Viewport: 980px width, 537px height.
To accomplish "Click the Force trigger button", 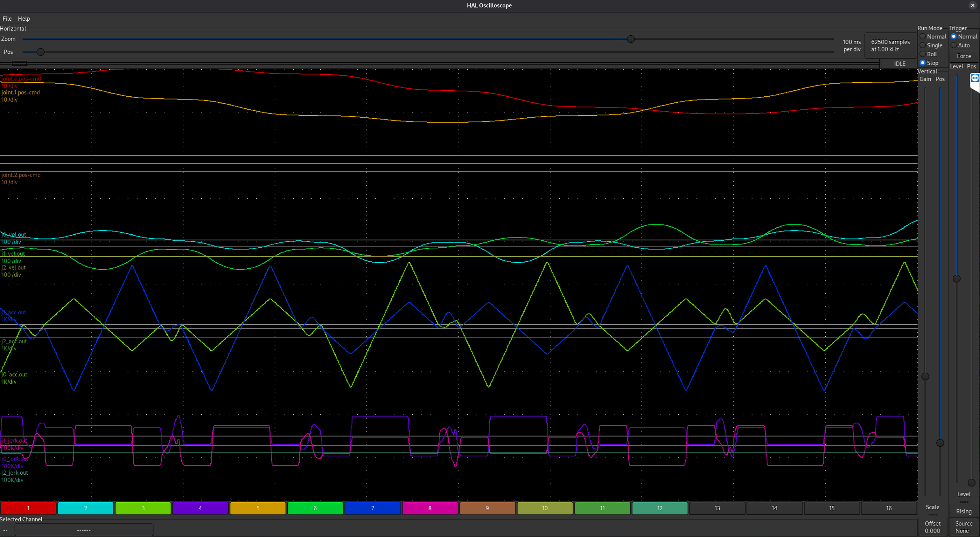I will pyautogui.click(x=963, y=56).
